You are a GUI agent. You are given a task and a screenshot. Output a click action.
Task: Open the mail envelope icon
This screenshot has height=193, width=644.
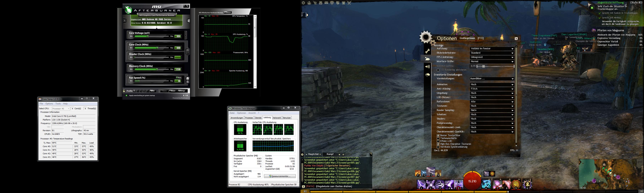click(x=326, y=3)
